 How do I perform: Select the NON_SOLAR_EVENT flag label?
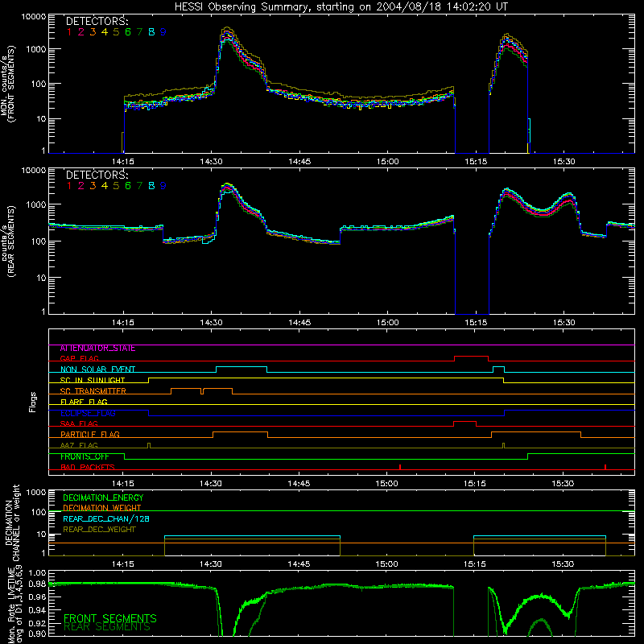pyautogui.click(x=97, y=369)
